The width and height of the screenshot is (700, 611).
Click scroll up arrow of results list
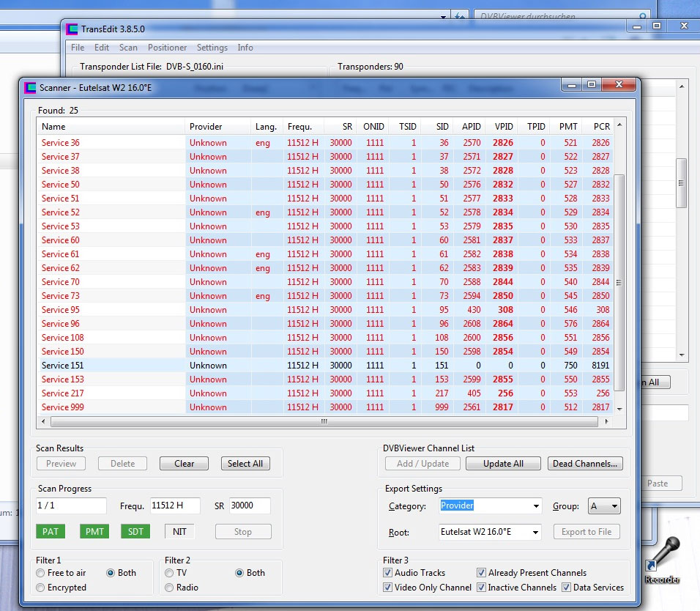pyautogui.click(x=619, y=125)
